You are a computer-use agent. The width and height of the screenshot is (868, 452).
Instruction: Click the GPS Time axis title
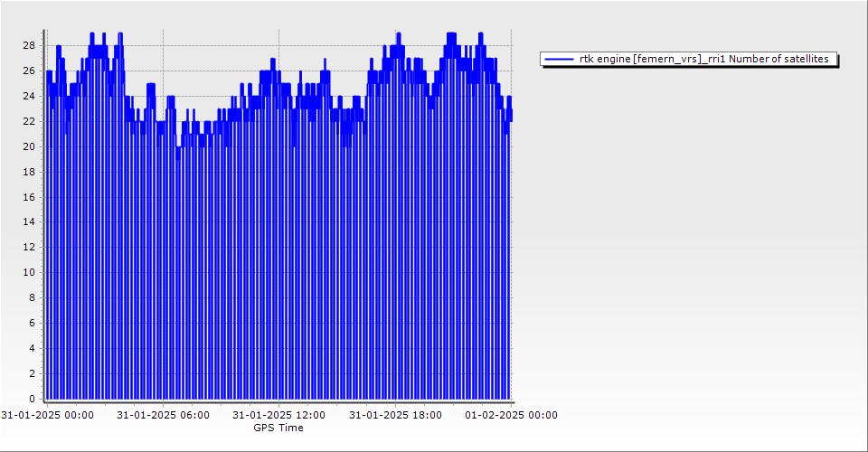pyautogui.click(x=278, y=428)
